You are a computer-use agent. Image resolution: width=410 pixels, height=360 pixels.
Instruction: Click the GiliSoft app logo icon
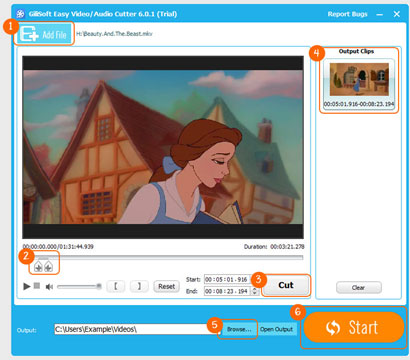[x=20, y=14]
